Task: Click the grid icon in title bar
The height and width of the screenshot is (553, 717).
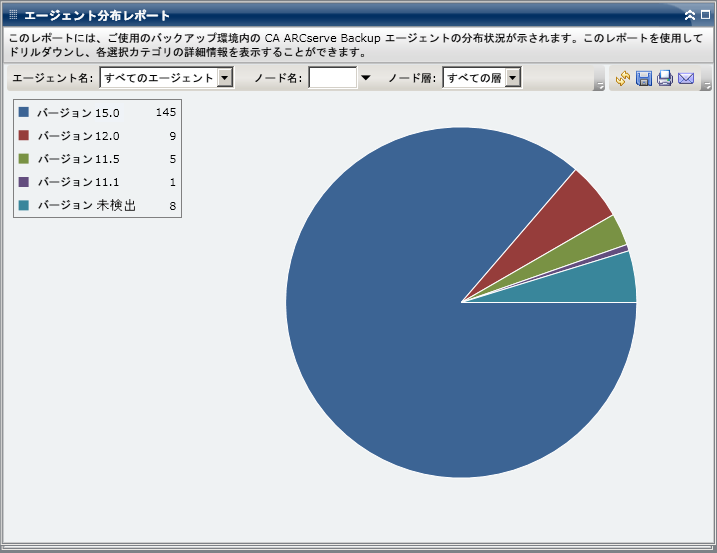Action: [13, 16]
